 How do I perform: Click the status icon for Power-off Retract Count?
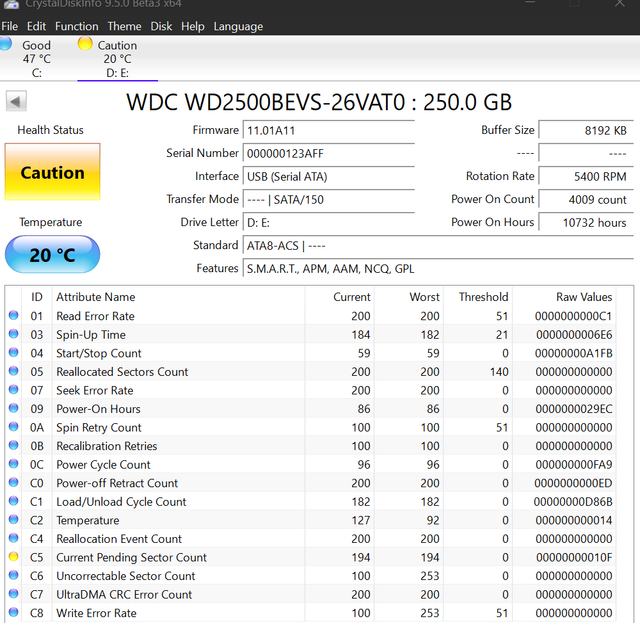coord(13,482)
